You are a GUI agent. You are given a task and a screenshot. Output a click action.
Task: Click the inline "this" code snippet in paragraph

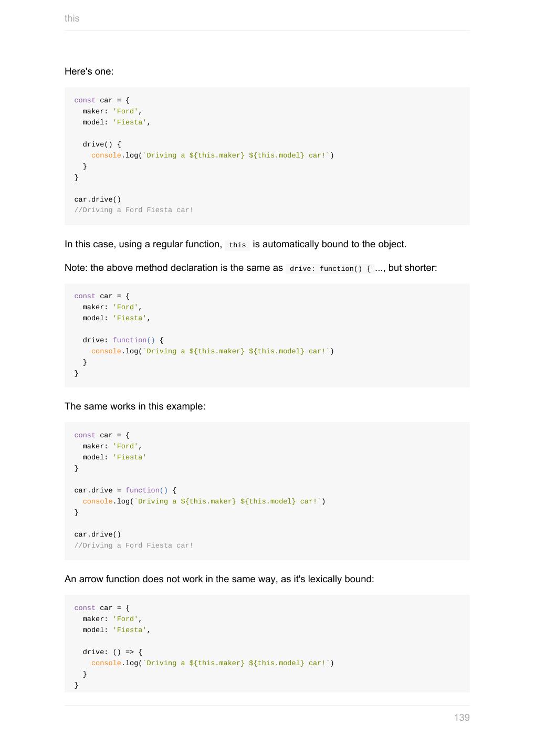237,245
